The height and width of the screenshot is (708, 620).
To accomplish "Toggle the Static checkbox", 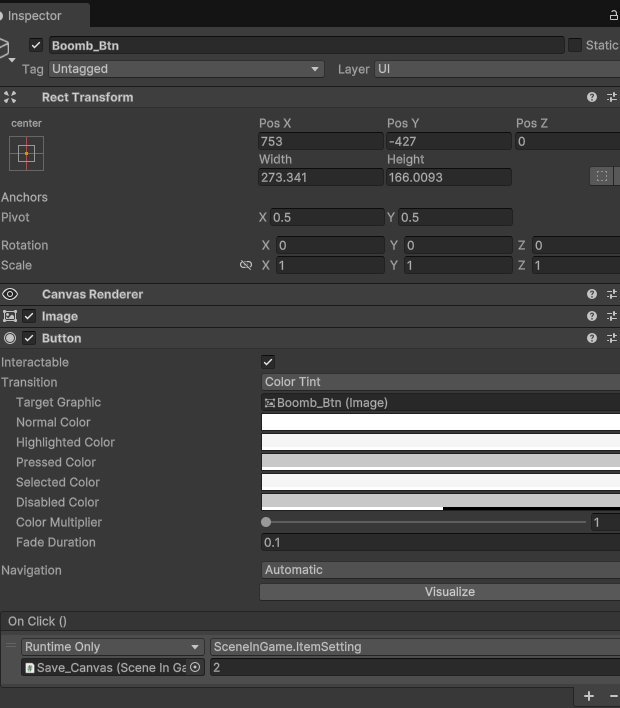I will click(x=575, y=45).
